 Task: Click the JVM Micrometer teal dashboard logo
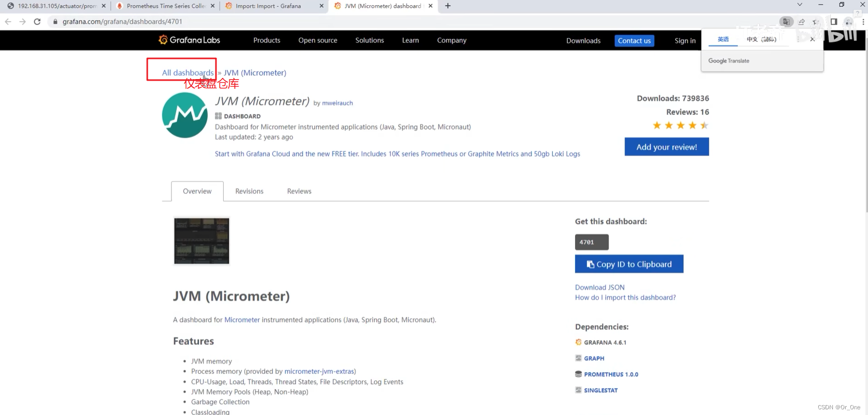point(185,115)
